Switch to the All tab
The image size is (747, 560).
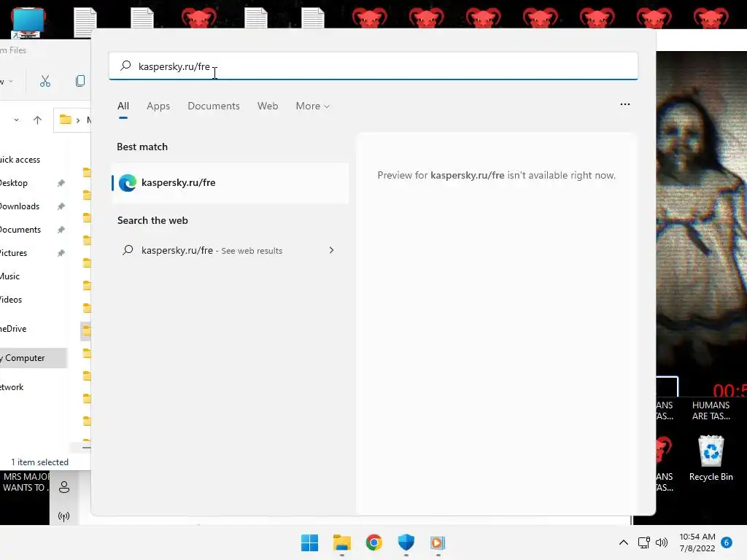(123, 106)
